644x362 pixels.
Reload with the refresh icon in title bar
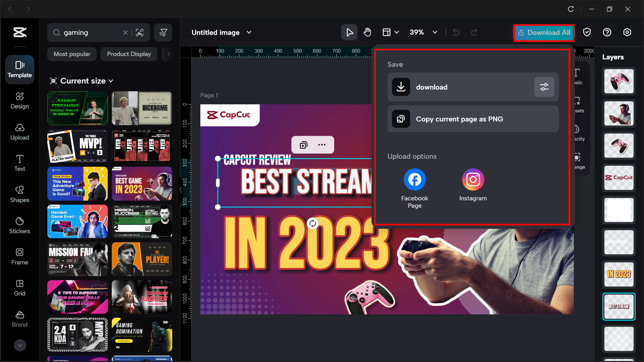point(571,9)
